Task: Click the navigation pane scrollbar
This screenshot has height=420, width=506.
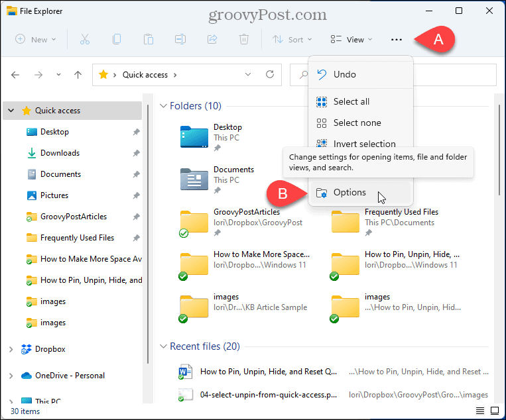Action: click(x=148, y=234)
